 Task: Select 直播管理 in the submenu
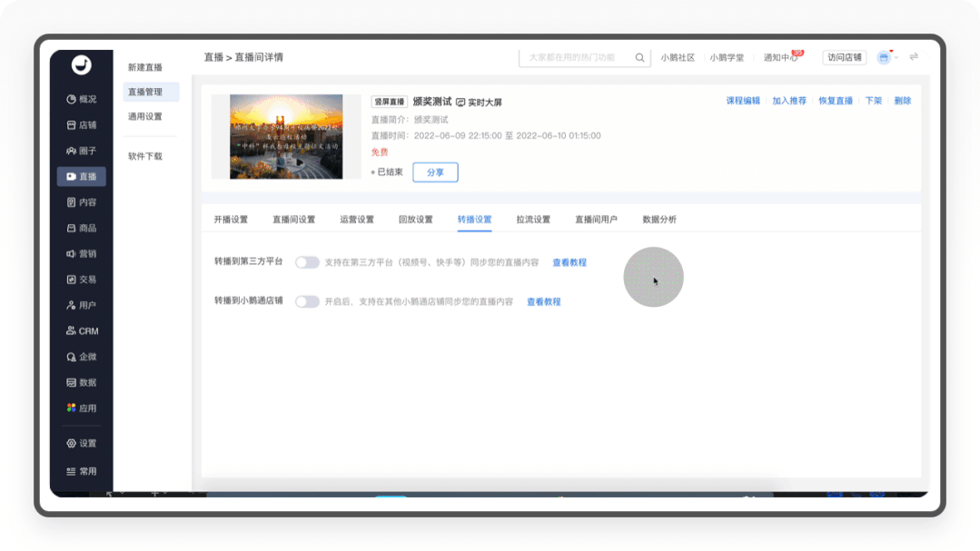(x=151, y=92)
